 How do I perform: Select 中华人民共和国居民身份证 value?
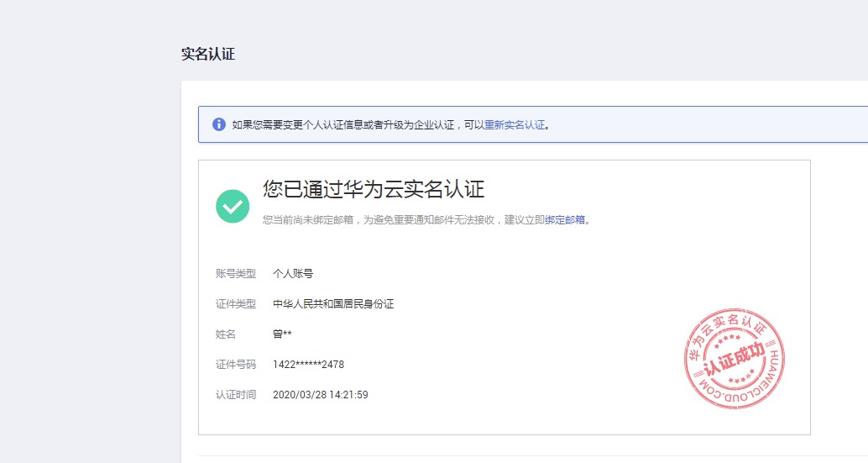[x=333, y=304]
